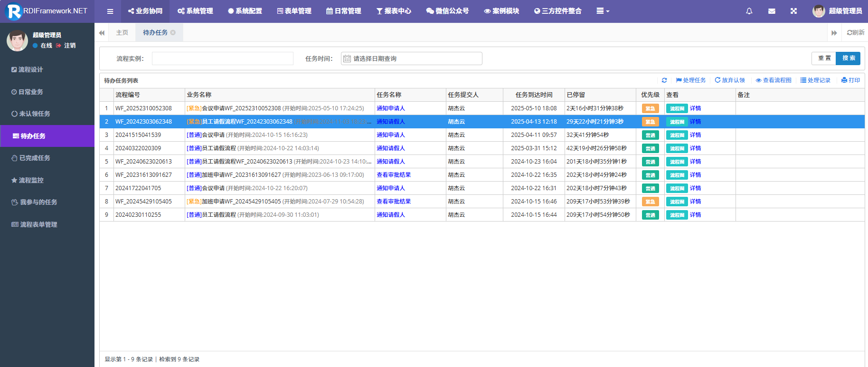This screenshot has height=367, width=868.
Task: Click the RDIFramework.NET logo
Action: click(46, 11)
